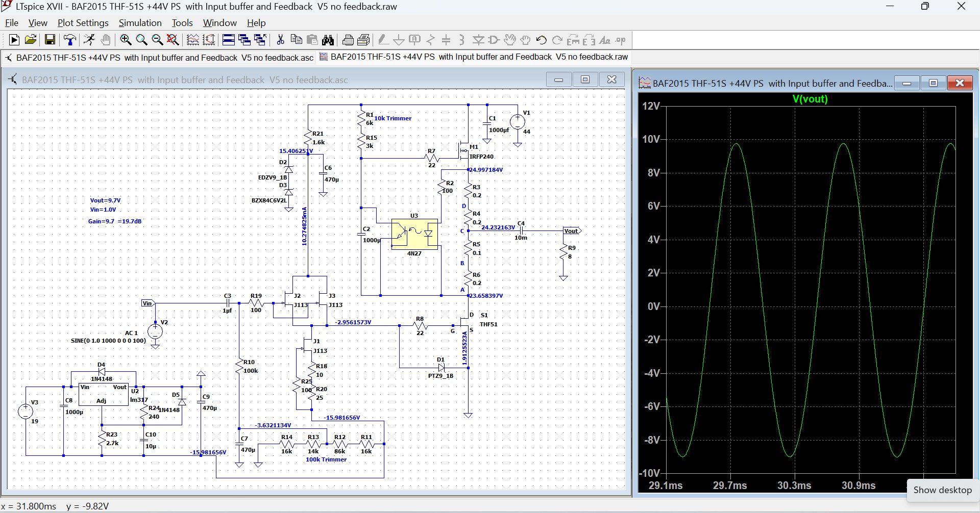980x513 pixels.
Task: Click the Print toolbar icon
Action: (x=348, y=40)
